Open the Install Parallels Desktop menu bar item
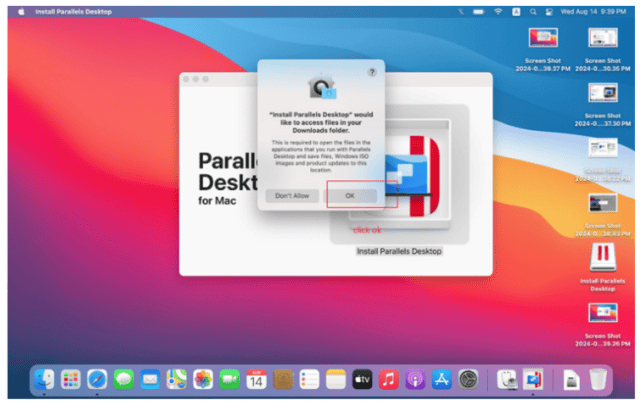 [x=73, y=12]
